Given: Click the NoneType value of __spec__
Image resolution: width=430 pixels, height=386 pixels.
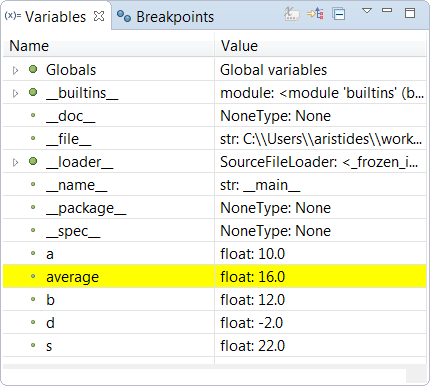Looking at the screenshot, I should tap(275, 231).
